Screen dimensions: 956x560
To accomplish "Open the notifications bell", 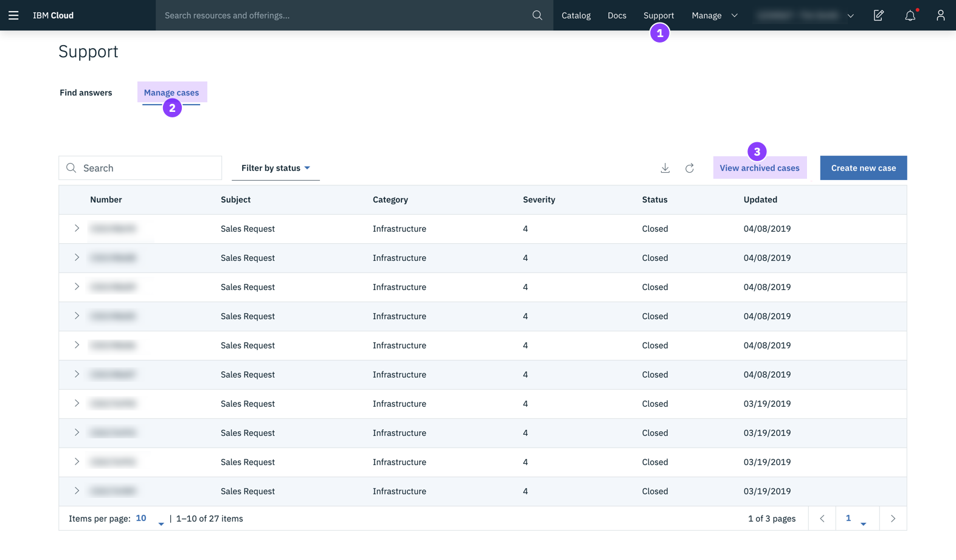I will [910, 15].
